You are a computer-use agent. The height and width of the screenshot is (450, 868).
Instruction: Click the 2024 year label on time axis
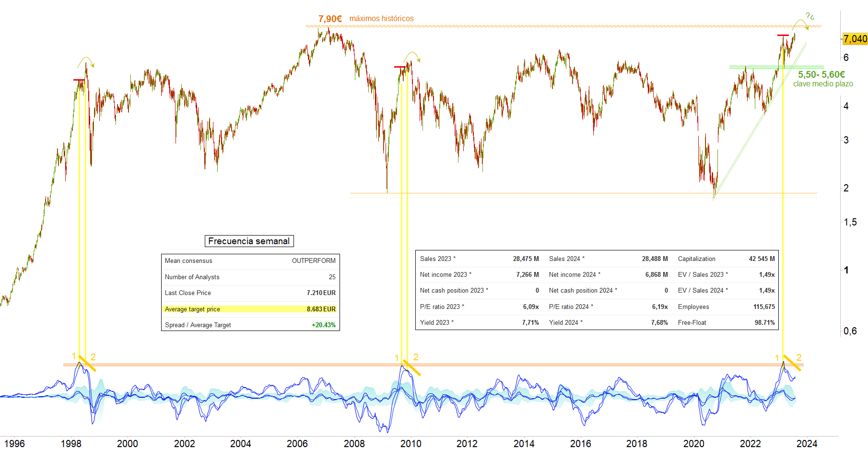point(807,444)
